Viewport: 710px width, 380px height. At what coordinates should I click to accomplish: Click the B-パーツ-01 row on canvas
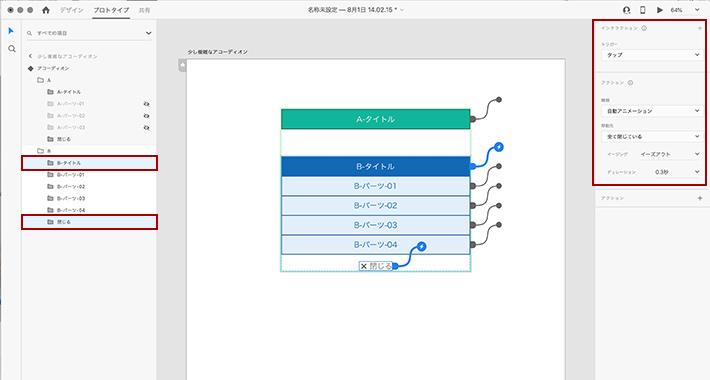[375, 186]
